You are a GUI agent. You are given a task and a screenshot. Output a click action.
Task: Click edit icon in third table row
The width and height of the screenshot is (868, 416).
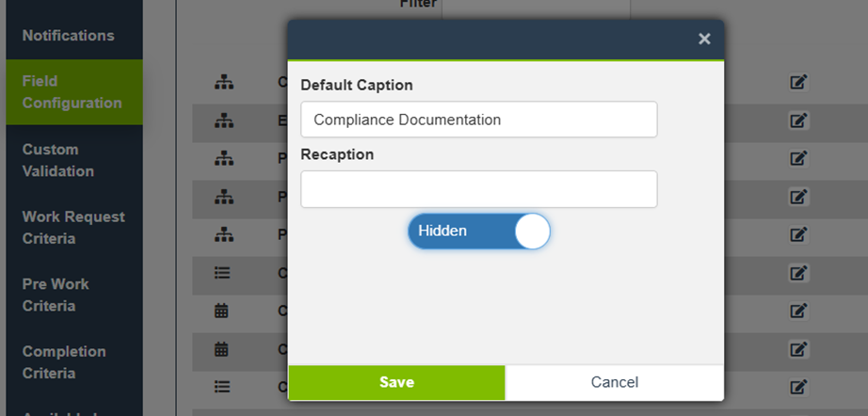(798, 158)
